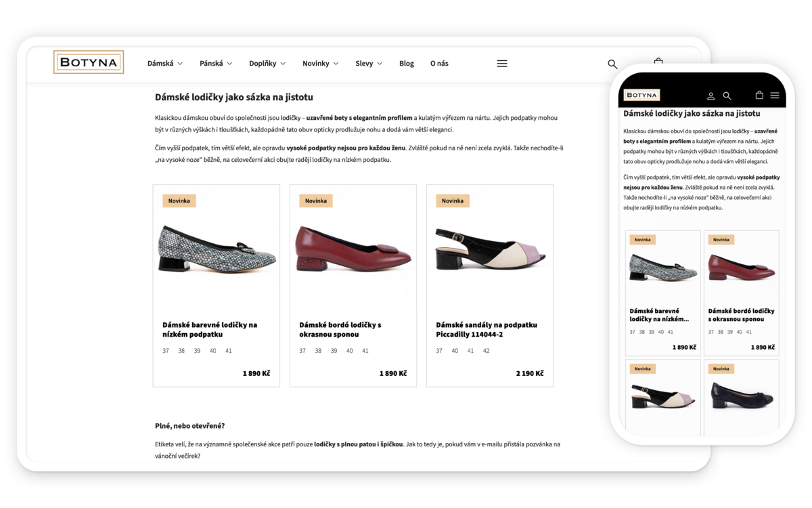Screen dimensions: 812x508
Task: Expand the Doplňky dropdown menu
Action: click(267, 64)
